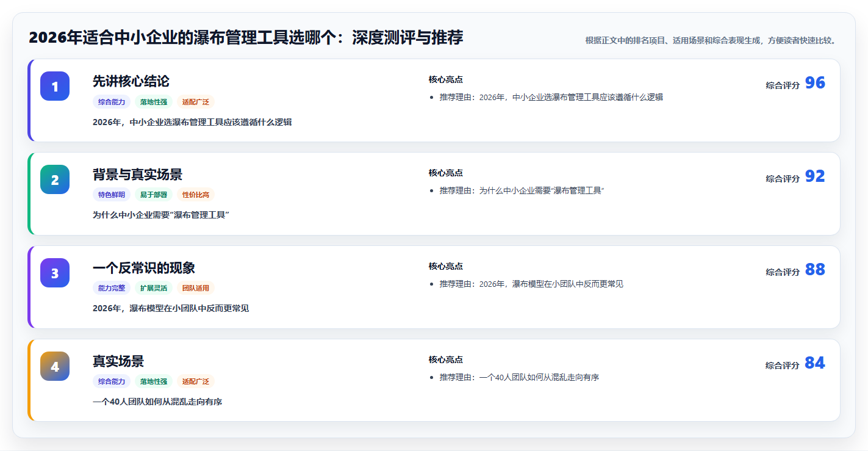Viewport: 868px width, 451px height.
Task: Click the score value 84
Action: click(815, 363)
